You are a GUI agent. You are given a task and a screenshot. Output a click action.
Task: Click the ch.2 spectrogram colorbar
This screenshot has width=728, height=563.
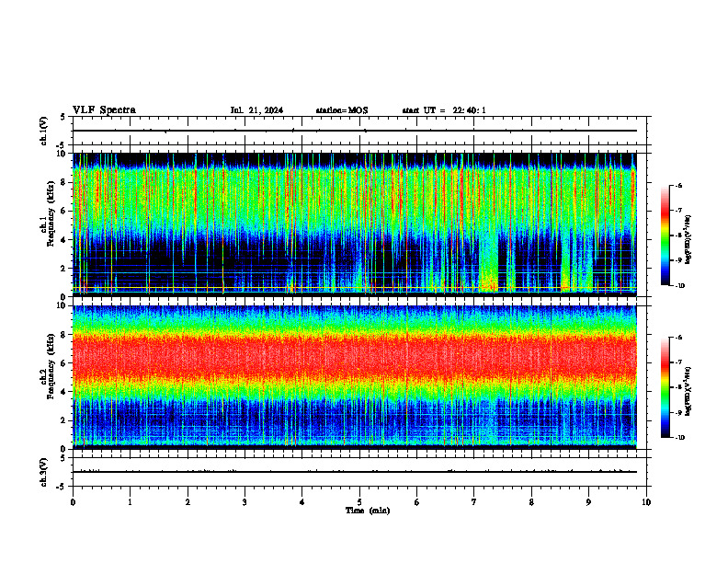[665, 387]
